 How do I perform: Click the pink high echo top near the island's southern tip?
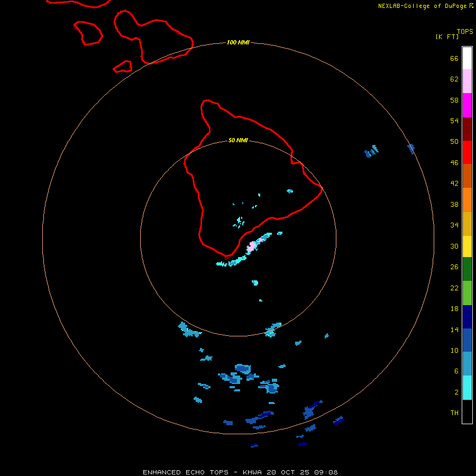[251, 246]
